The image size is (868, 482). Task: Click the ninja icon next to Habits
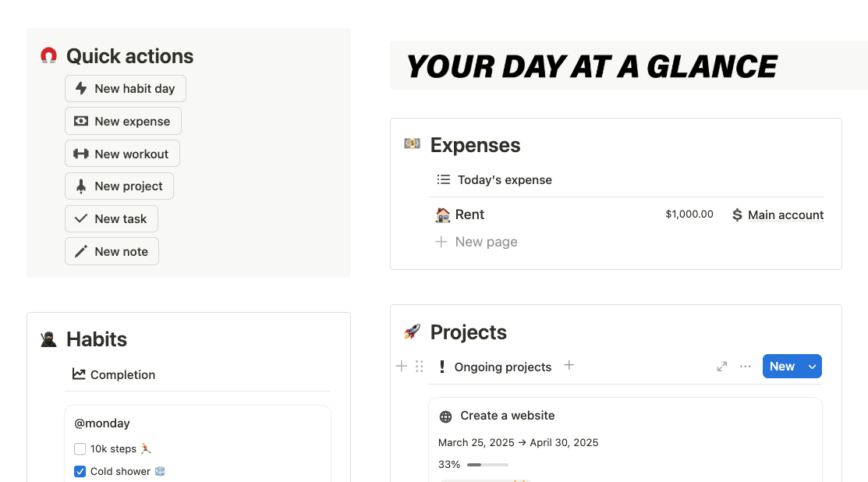tap(48, 339)
